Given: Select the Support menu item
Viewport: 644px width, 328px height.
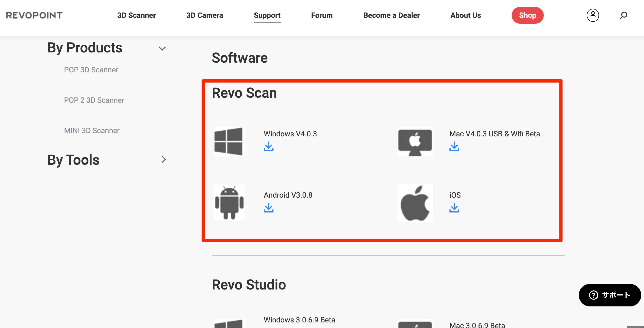Looking at the screenshot, I should point(267,15).
